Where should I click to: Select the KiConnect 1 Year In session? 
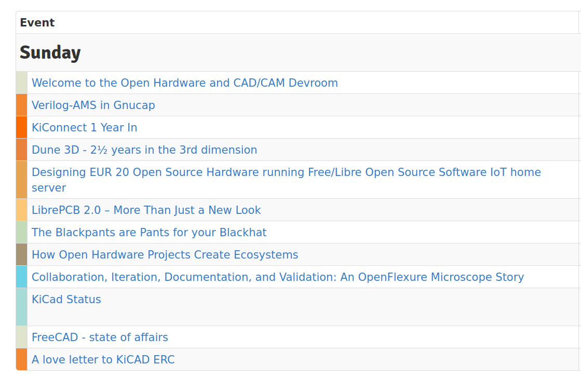(x=84, y=127)
